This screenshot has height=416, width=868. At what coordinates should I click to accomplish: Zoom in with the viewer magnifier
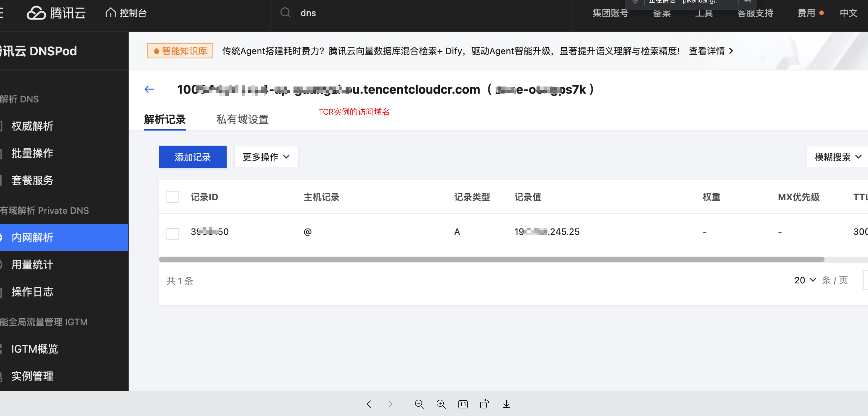coord(441,404)
